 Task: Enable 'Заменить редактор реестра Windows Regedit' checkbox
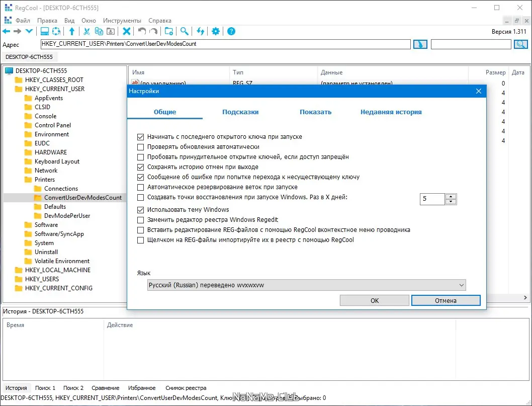pyautogui.click(x=140, y=220)
